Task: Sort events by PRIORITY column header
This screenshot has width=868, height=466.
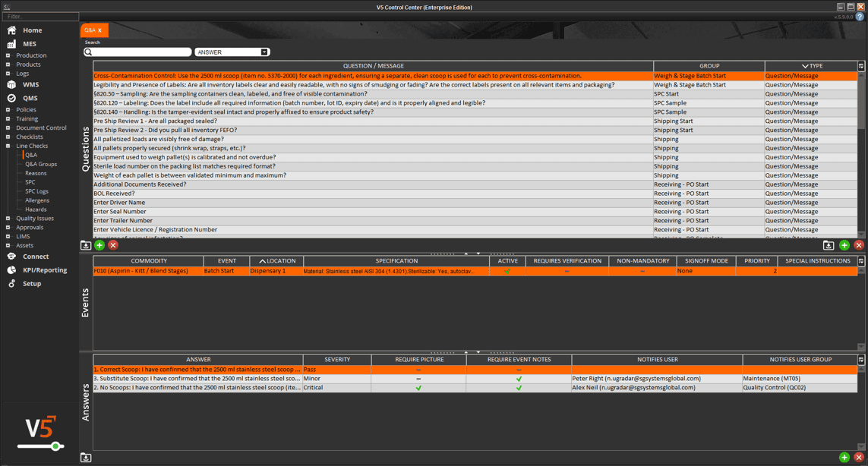Action: pos(756,261)
